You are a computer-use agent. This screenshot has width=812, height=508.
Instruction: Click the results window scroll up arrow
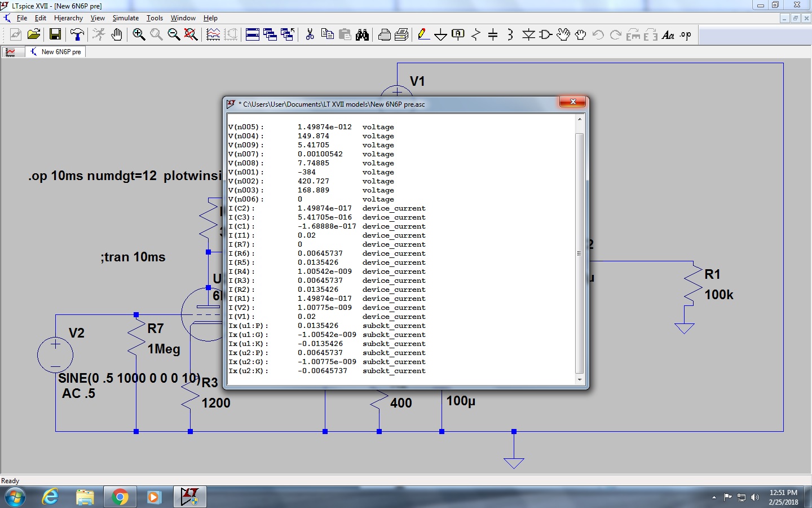tap(580, 119)
